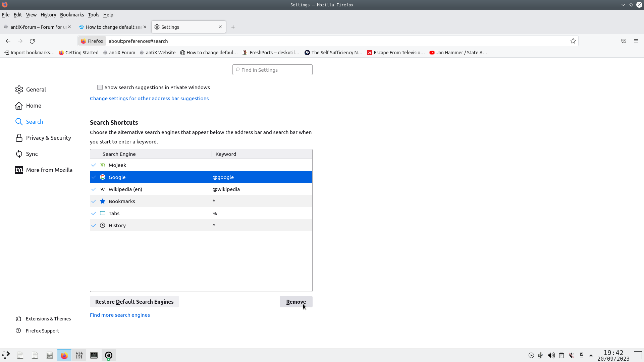Viewport: 644px width, 362px height.
Task: Uncheck Wikipedia (en) search engine
Action: (94, 189)
